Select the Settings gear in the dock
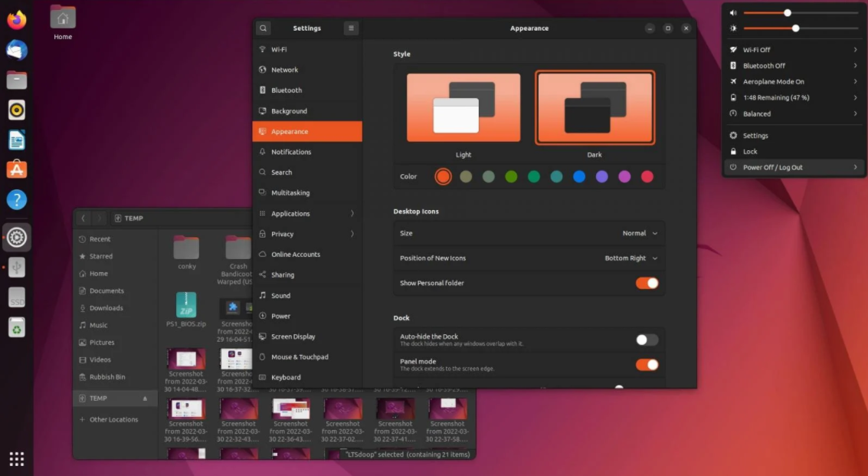Viewport: 868px width, 476px height. [x=17, y=237]
